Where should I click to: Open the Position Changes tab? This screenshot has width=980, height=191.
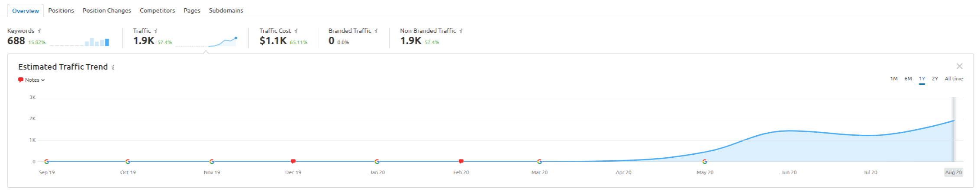pos(107,10)
